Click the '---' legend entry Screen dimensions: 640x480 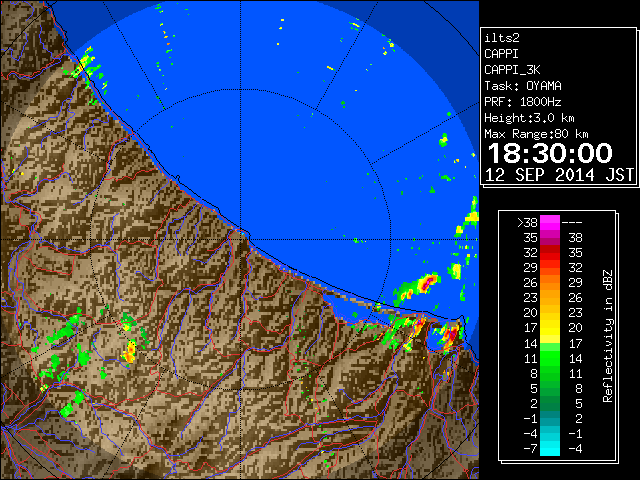572,223
